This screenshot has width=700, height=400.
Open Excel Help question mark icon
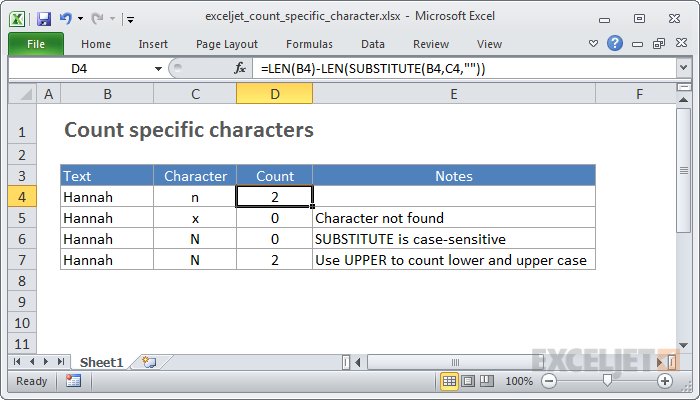pos(615,43)
